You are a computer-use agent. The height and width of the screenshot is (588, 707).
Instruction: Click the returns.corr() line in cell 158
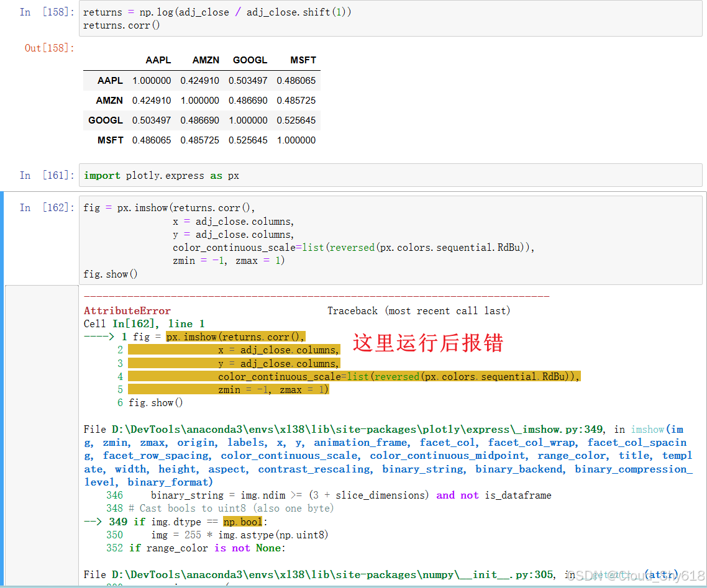(121, 25)
